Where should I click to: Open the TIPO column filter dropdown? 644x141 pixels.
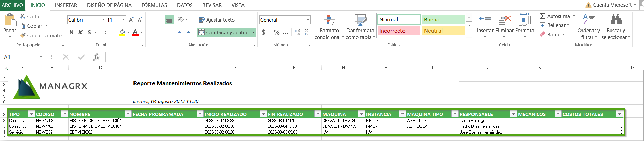click(x=31, y=114)
